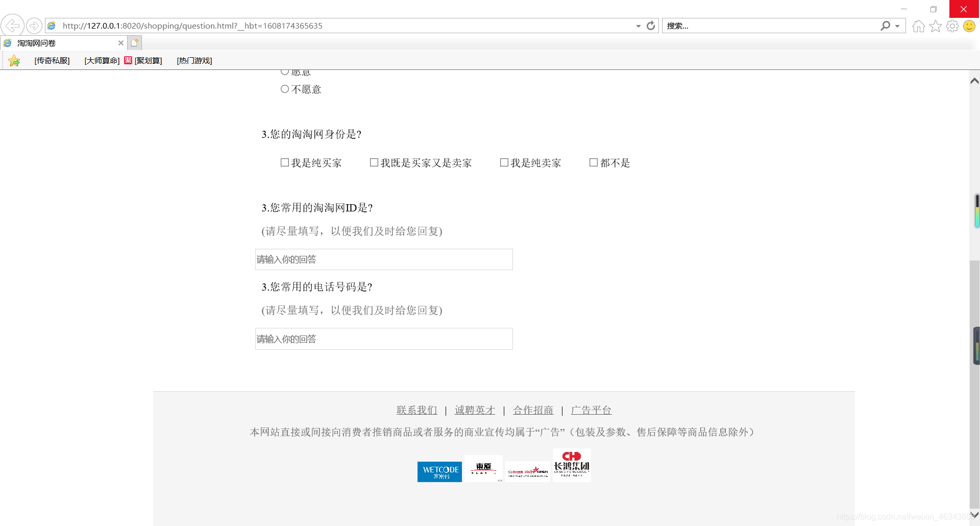Click the scrollbar up arrow

point(974,81)
